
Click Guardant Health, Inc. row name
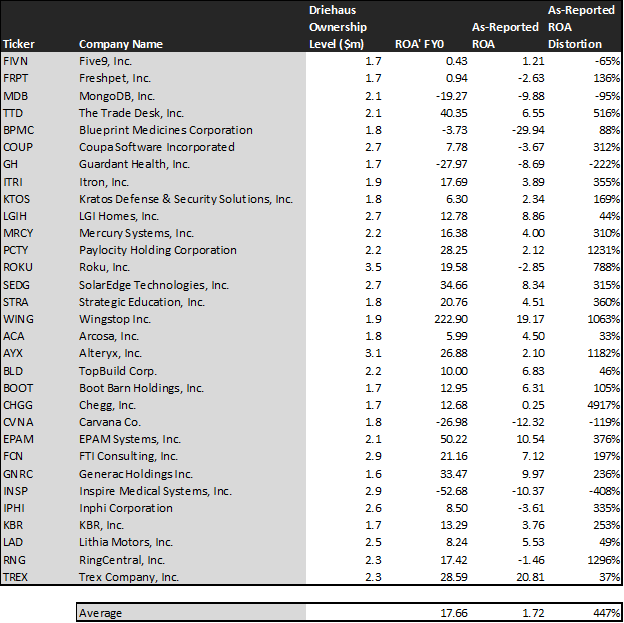tap(134, 164)
